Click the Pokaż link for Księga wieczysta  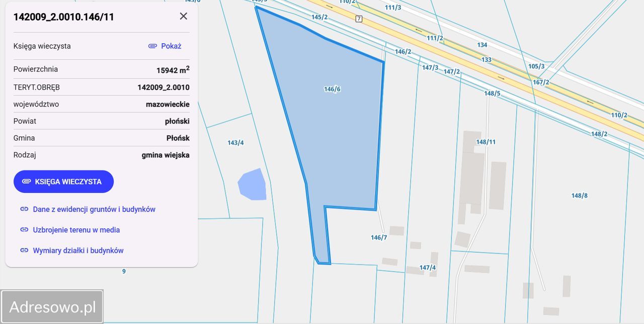click(171, 46)
